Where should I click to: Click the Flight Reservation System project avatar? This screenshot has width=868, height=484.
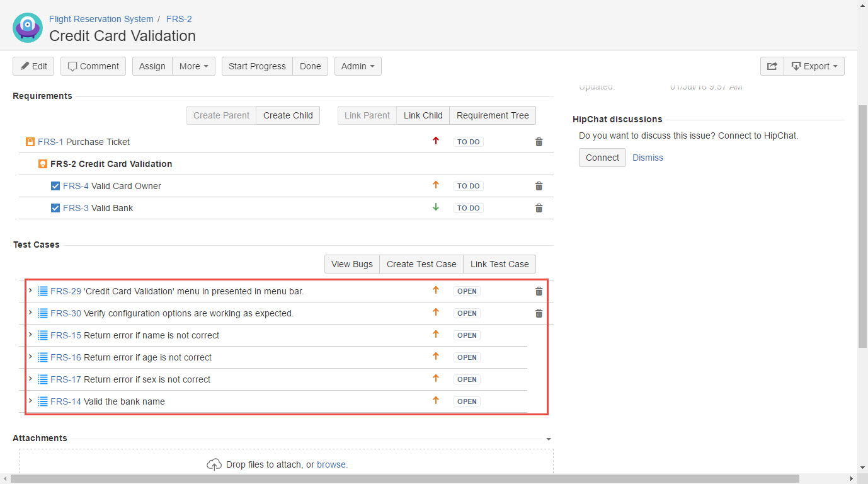[x=28, y=28]
